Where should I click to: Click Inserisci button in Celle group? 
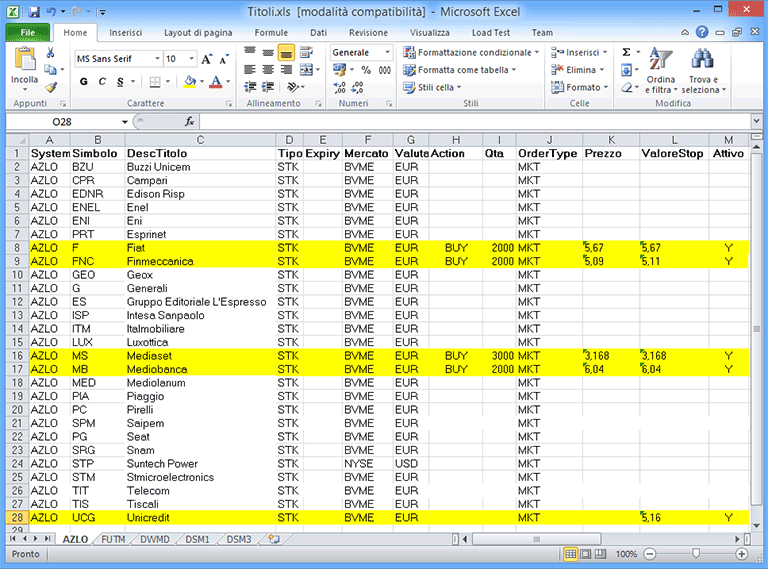point(579,52)
